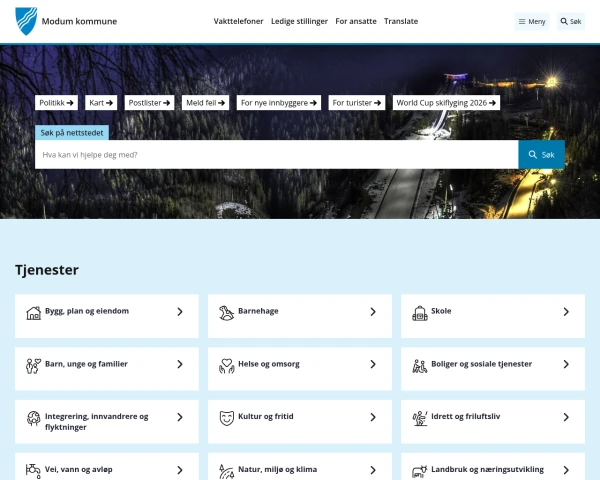Expand the Landbruk og næringsutvikling chevron
This screenshot has width=600, height=480.
(x=566, y=470)
